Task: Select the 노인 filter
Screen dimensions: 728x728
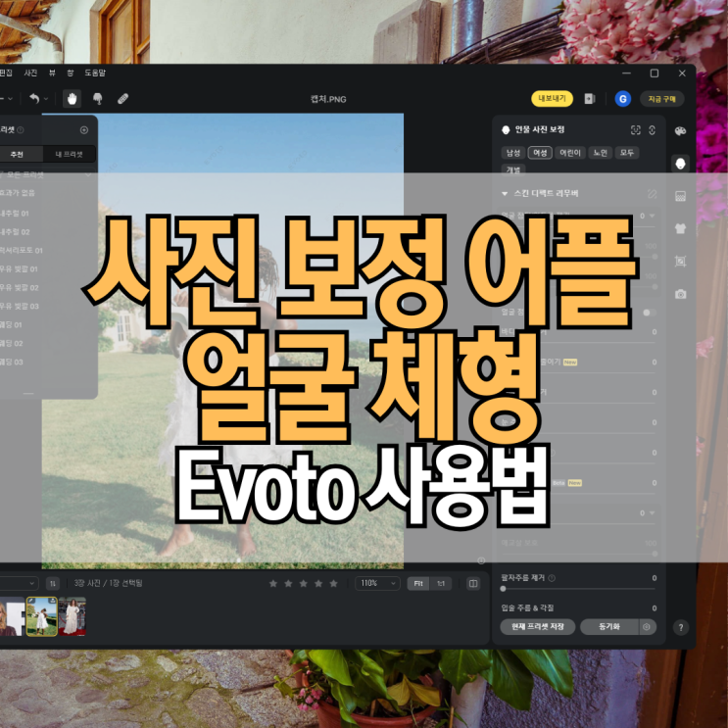Action: 600,152
